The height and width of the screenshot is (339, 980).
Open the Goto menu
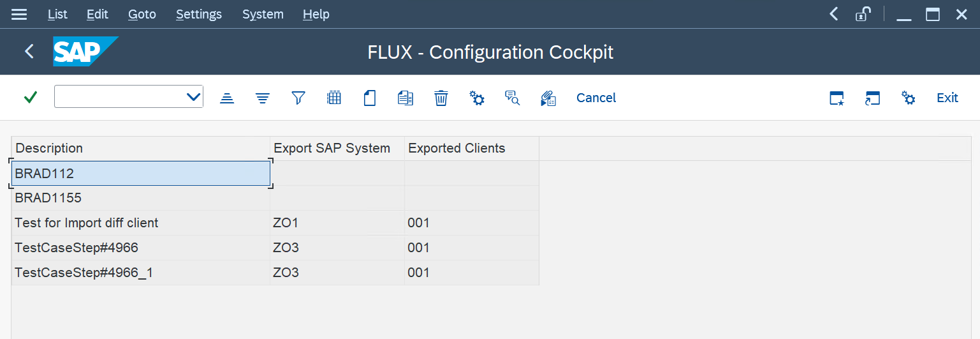[x=142, y=14]
